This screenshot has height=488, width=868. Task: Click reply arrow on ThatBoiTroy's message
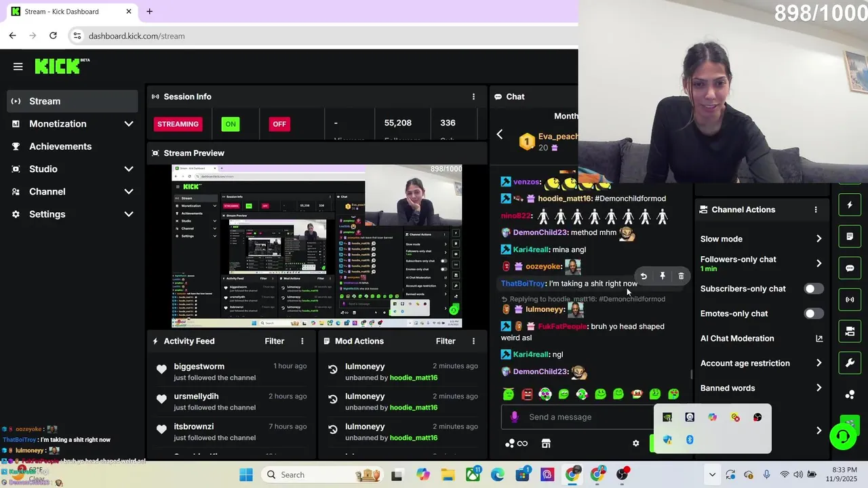(644, 276)
